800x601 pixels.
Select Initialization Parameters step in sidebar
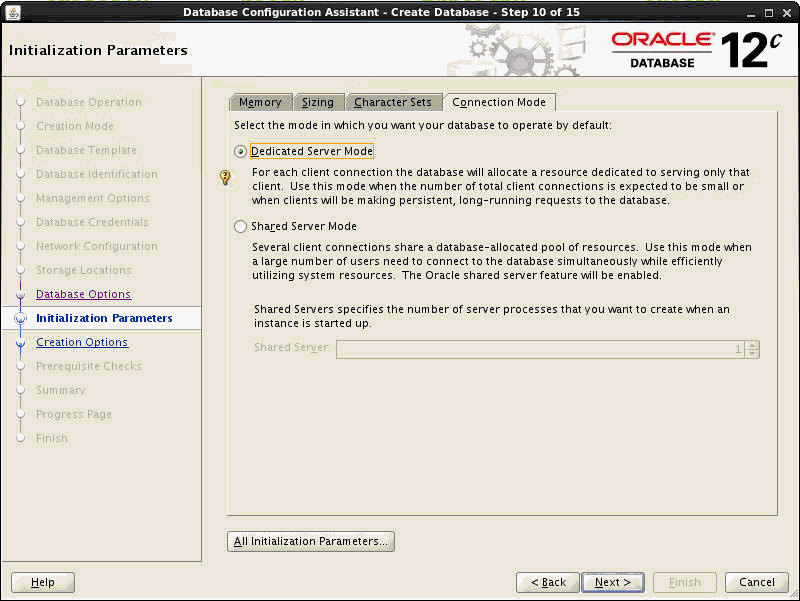point(104,318)
